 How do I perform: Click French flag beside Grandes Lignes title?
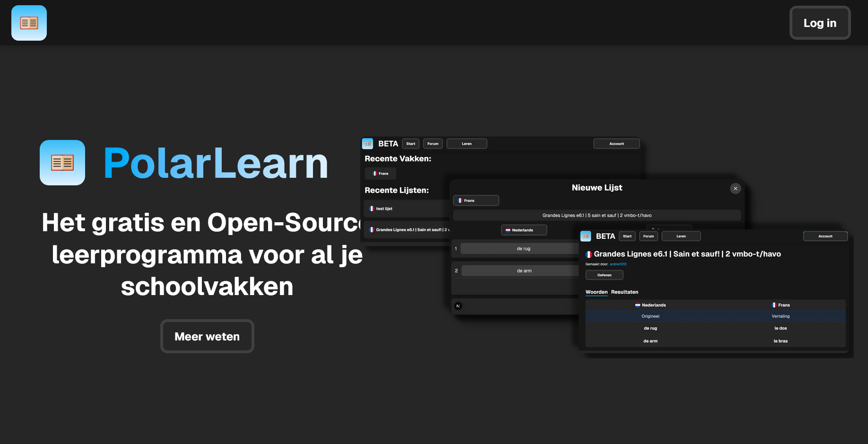click(x=589, y=254)
